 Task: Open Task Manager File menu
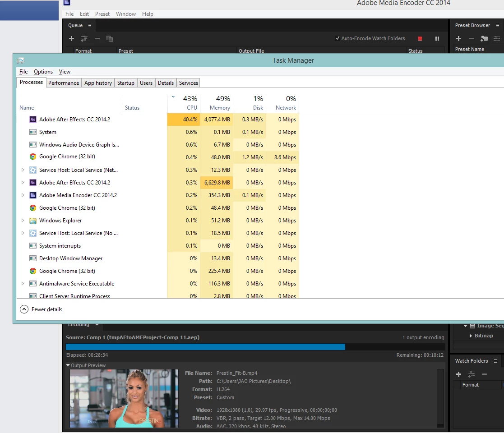point(23,72)
